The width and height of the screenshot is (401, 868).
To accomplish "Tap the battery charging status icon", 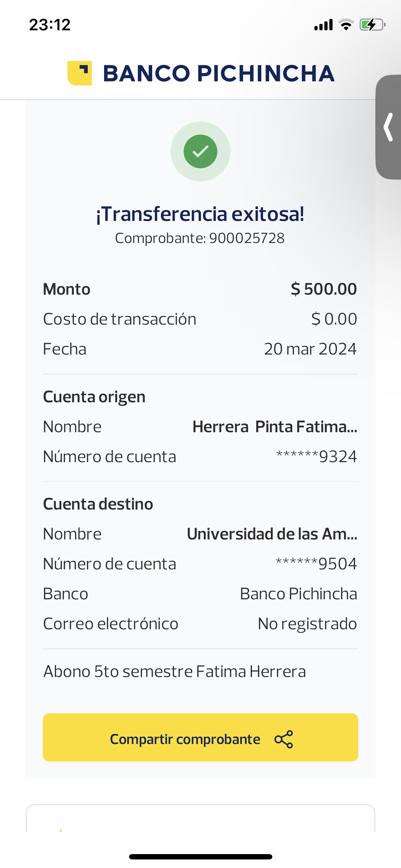I will point(372,25).
